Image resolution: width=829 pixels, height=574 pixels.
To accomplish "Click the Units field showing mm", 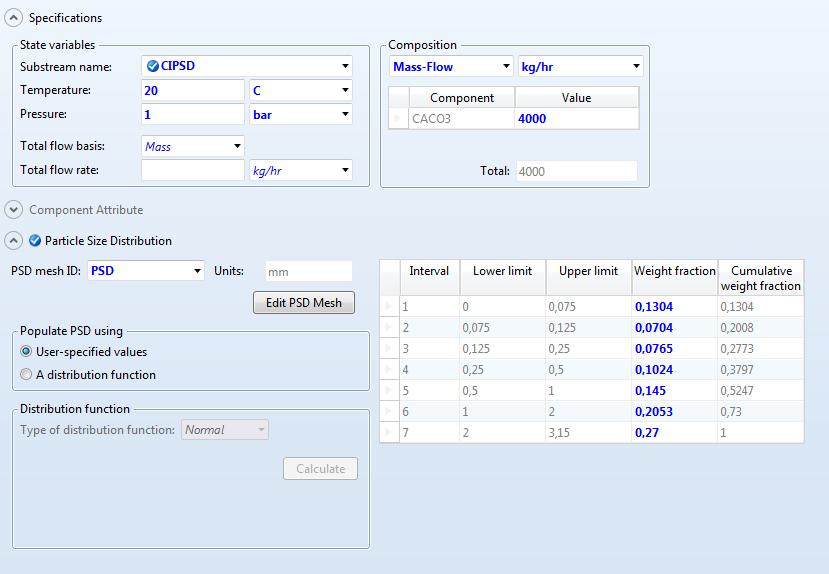I will [x=308, y=272].
